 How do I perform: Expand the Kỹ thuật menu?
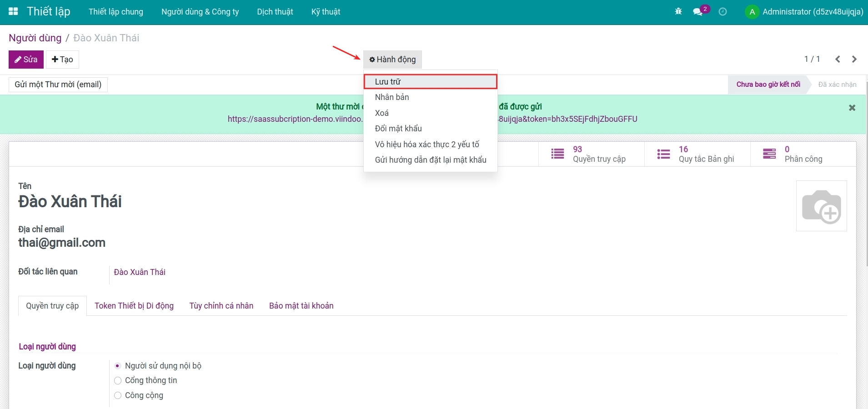pyautogui.click(x=326, y=12)
